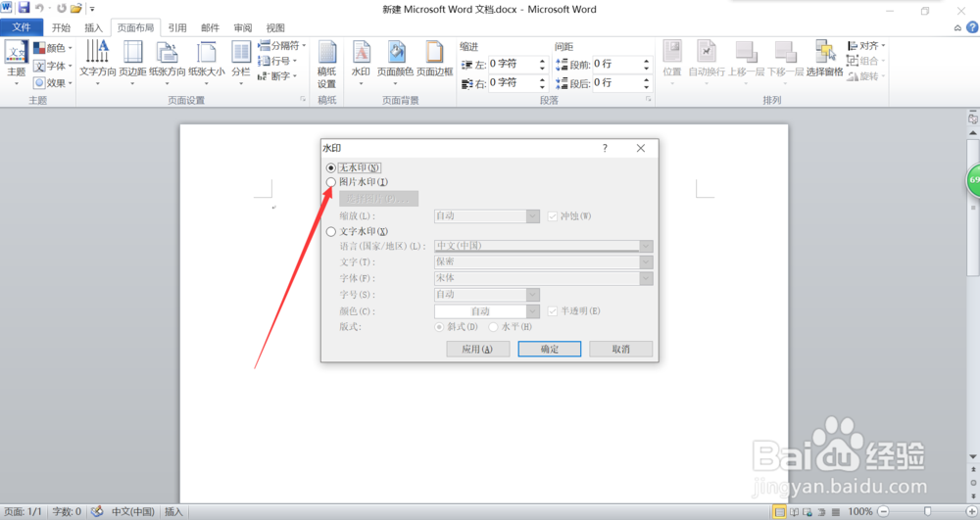This screenshot has width=980, height=520.
Task: Click Open folder icon in quick access toolbar
Action: pos(75,9)
